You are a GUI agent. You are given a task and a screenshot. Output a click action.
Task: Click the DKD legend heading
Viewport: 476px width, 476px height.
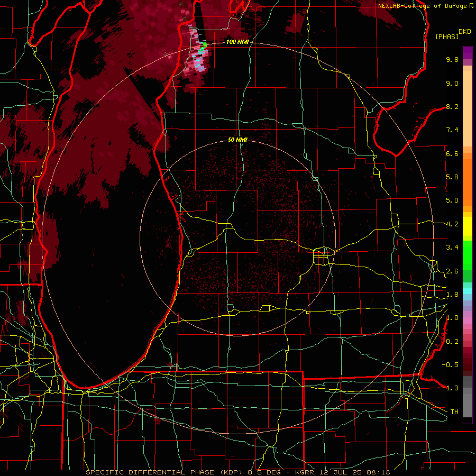click(464, 32)
